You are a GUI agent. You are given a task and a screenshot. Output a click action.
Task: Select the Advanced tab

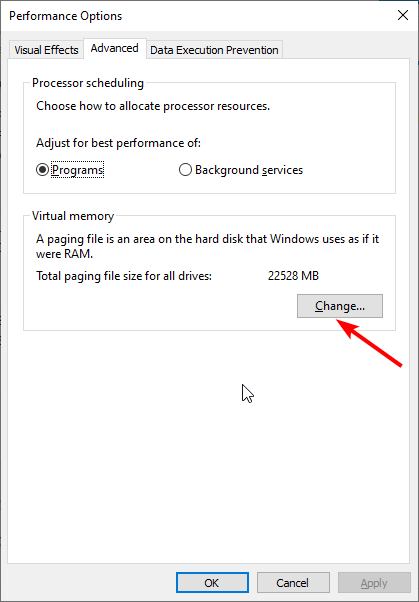point(114,48)
